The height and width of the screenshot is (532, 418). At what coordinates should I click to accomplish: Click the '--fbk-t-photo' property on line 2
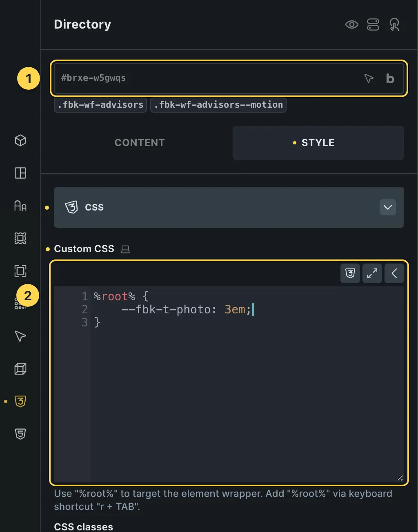[x=166, y=309]
